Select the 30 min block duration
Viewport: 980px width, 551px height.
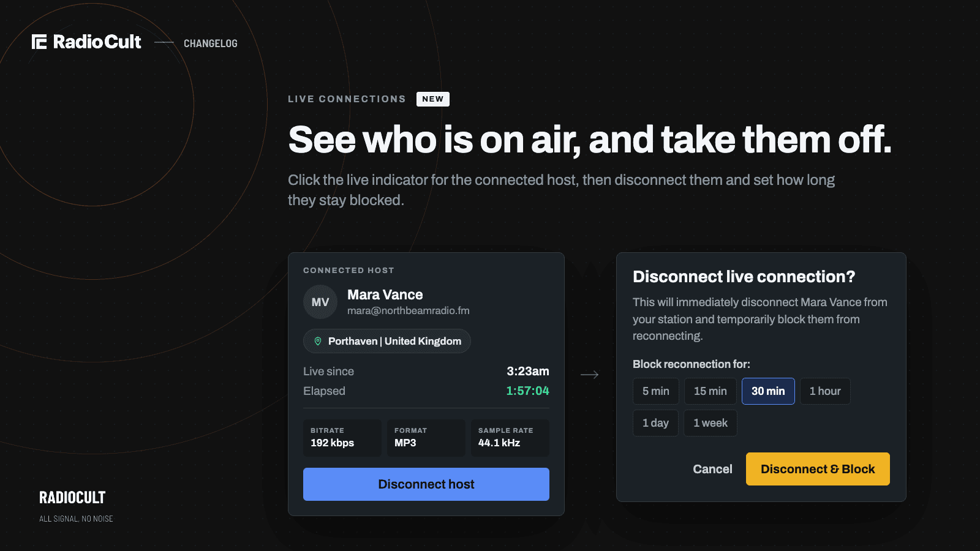coord(768,391)
